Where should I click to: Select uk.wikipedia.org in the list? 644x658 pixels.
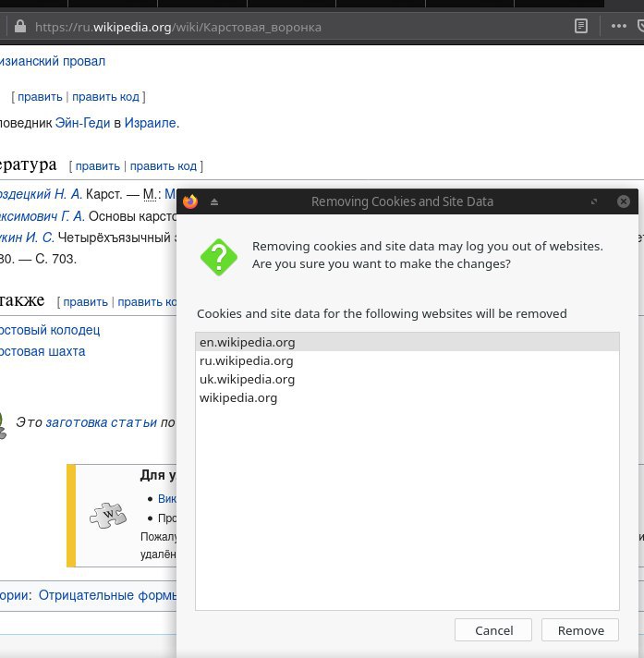click(x=407, y=379)
